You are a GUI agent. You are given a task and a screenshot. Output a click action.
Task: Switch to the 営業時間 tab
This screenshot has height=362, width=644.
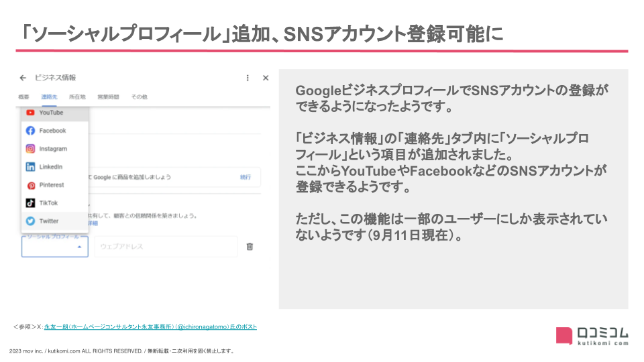(108, 97)
